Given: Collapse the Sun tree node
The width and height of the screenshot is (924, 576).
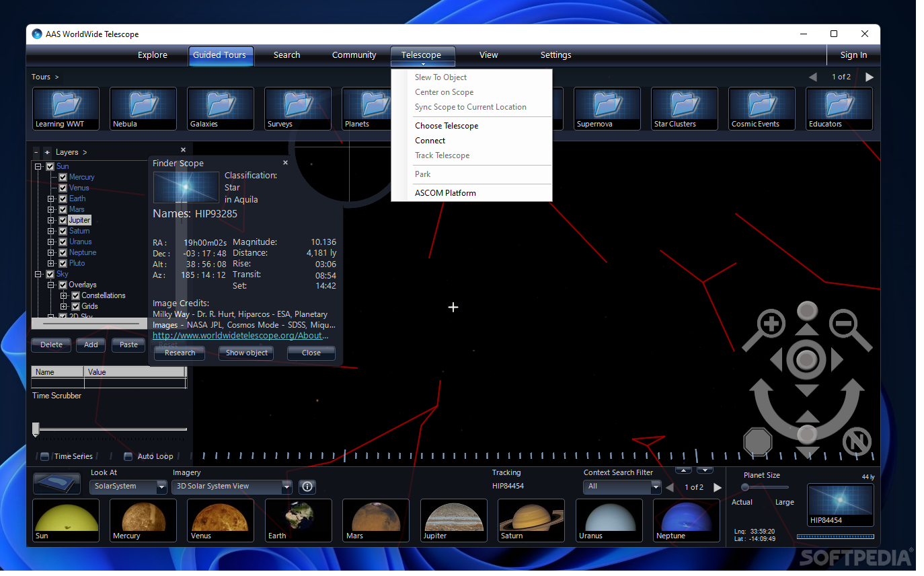Looking at the screenshot, I should pyautogui.click(x=38, y=166).
